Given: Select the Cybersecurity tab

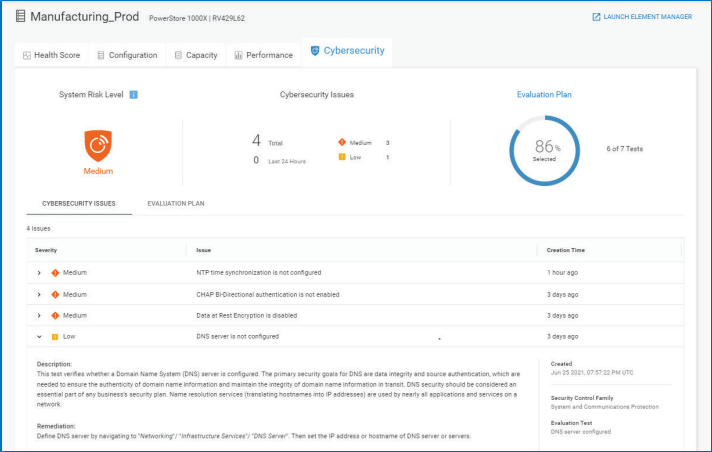Looking at the screenshot, I should coord(347,51).
